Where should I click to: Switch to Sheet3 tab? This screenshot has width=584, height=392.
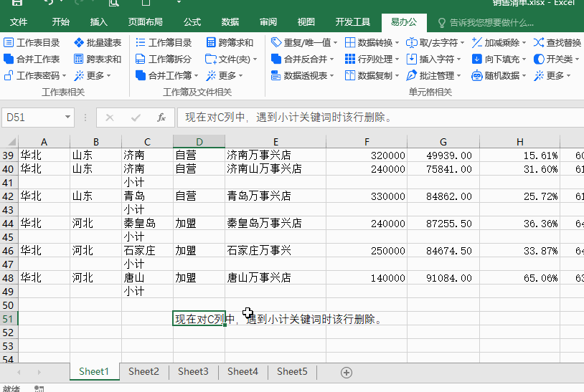193,371
